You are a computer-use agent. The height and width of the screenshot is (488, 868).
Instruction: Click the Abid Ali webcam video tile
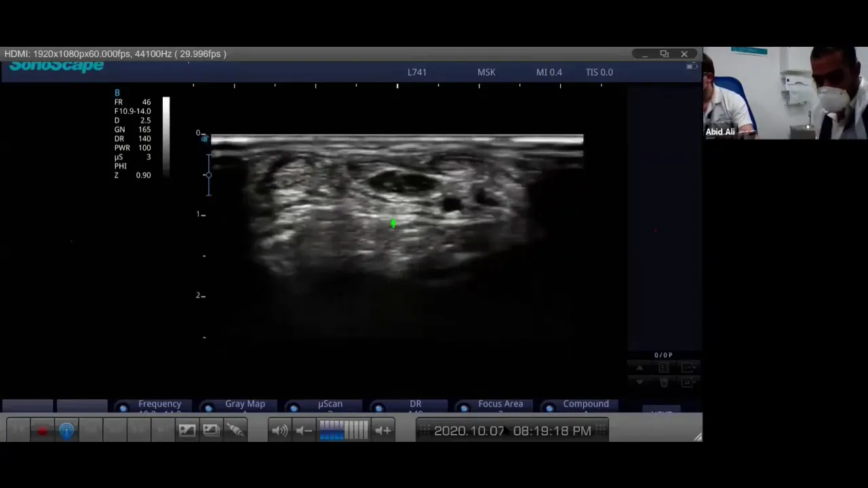point(785,93)
